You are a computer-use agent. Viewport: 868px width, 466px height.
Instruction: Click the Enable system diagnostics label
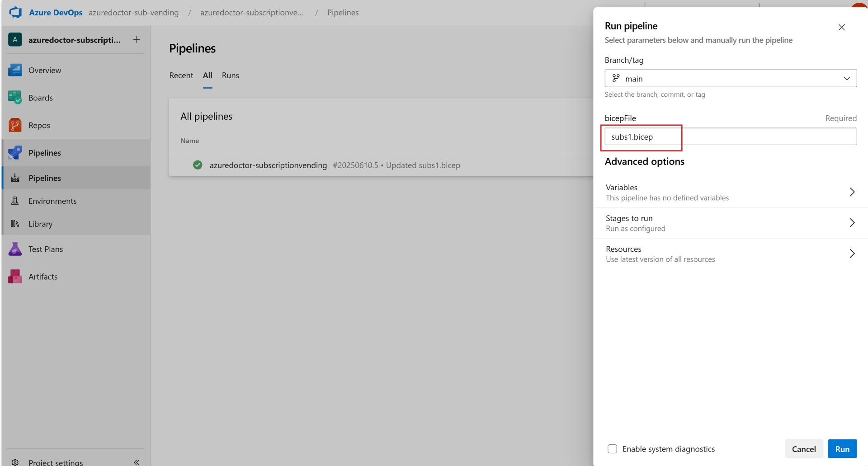pos(669,449)
